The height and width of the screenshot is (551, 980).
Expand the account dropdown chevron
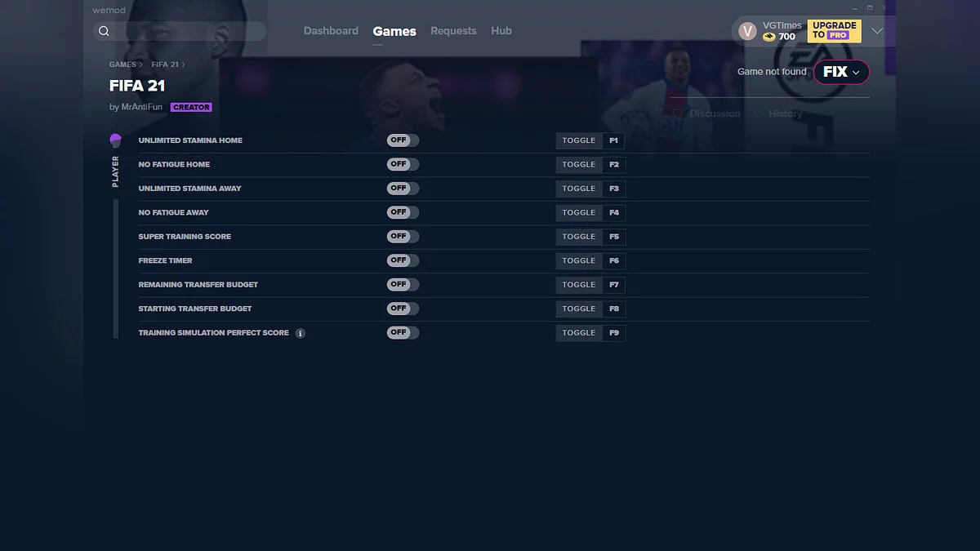pos(877,31)
